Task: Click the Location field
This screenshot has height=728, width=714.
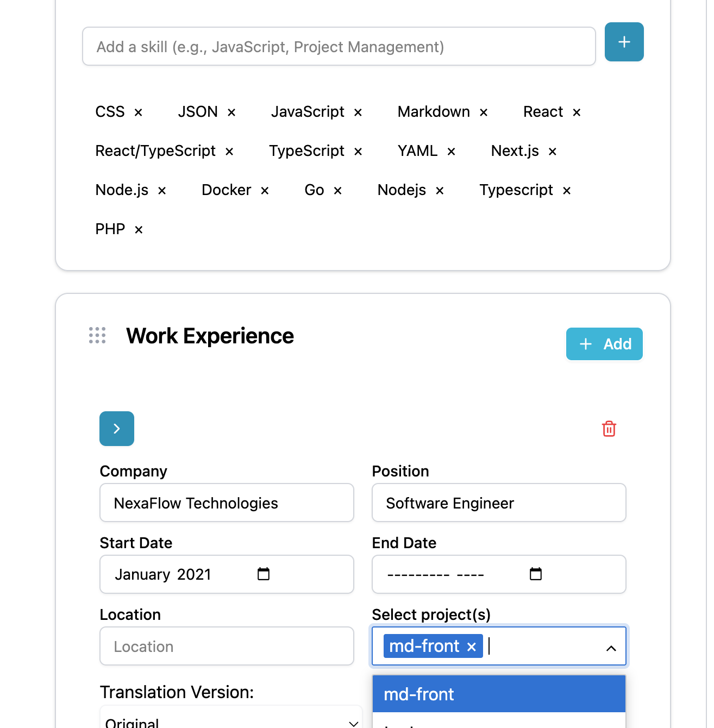Action: click(x=227, y=646)
